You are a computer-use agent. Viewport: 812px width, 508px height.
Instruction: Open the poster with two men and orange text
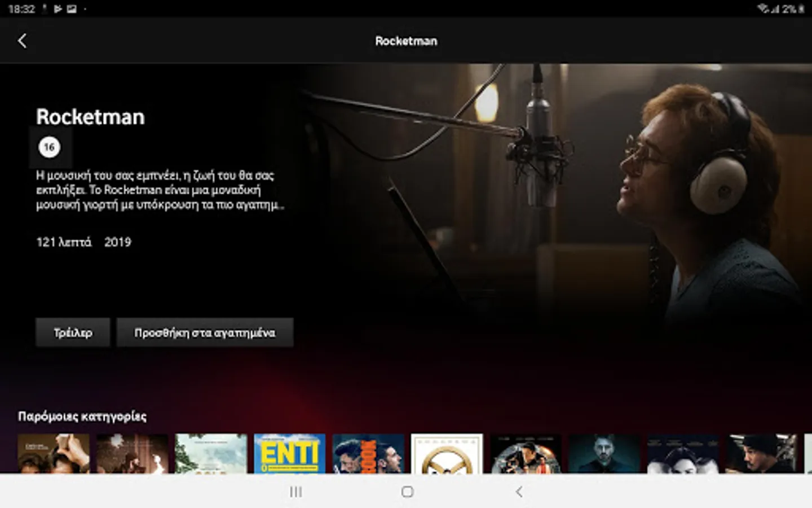(368, 453)
